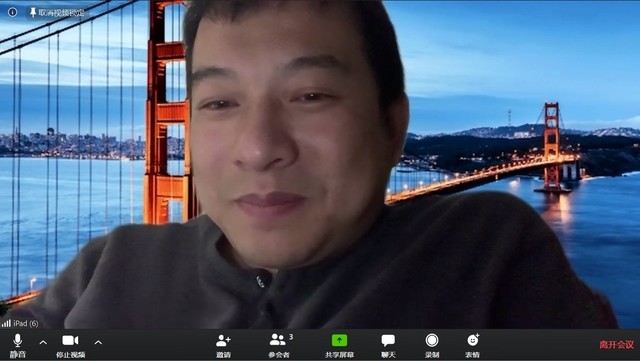Click the iPad (6) participant name label
The width and height of the screenshot is (640, 361).
point(26,323)
